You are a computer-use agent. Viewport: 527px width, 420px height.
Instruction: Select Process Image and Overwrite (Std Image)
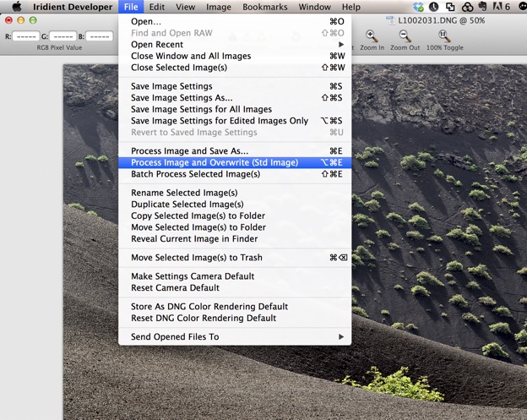[x=235, y=162]
